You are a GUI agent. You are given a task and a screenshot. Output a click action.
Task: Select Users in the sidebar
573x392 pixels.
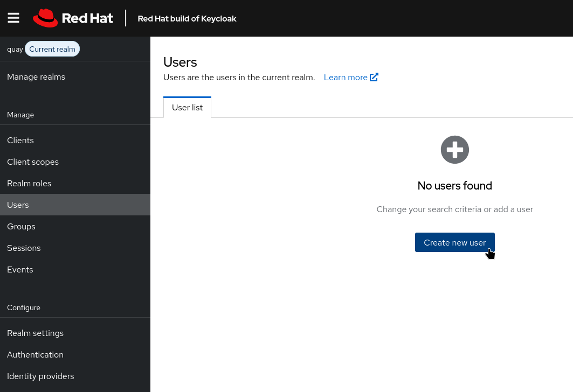tap(18, 205)
